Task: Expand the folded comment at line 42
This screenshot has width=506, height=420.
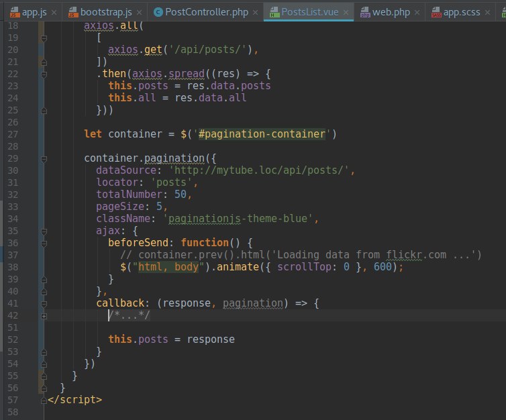Action: [x=44, y=316]
